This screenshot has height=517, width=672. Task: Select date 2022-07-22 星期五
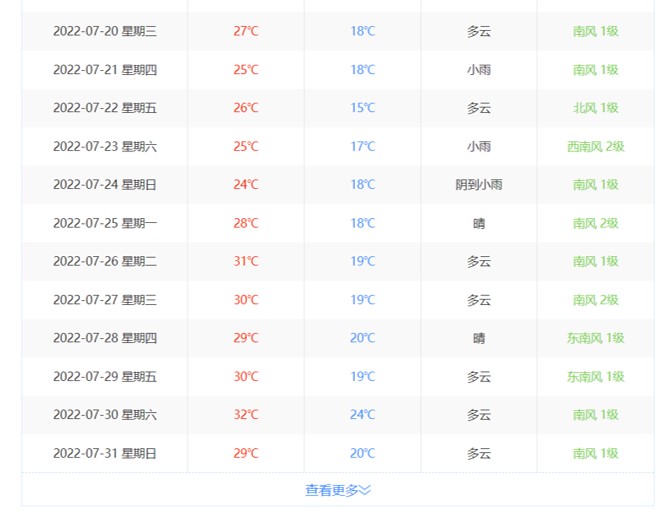click(x=105, y=108)
